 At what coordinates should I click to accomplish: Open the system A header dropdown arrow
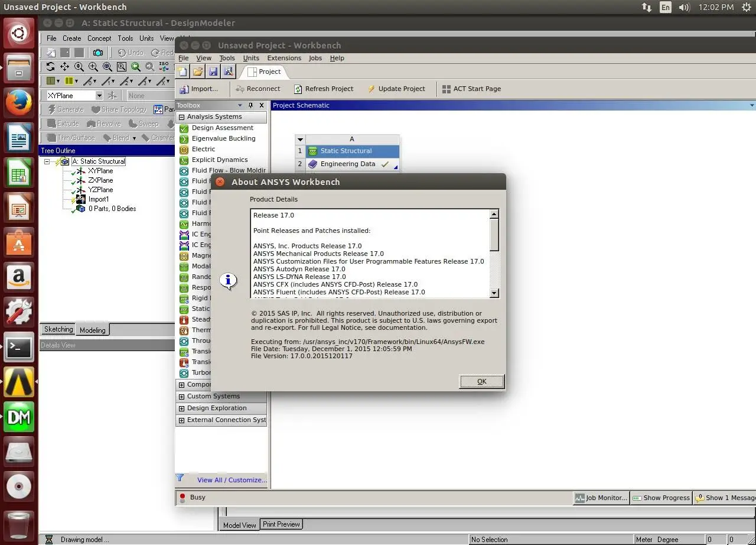click(x=300, y=140)
